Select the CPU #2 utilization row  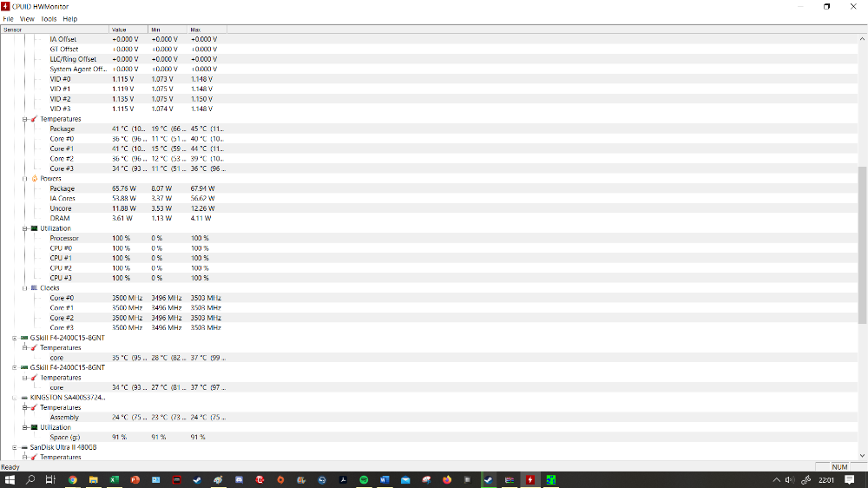pos(429,268)
